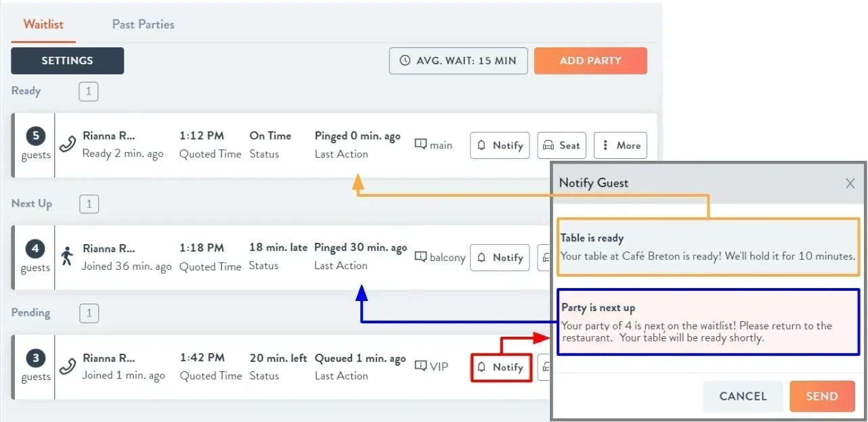Click the 'Joined 1 min. ago' text
868x422 pixels.
coord(124,376)
